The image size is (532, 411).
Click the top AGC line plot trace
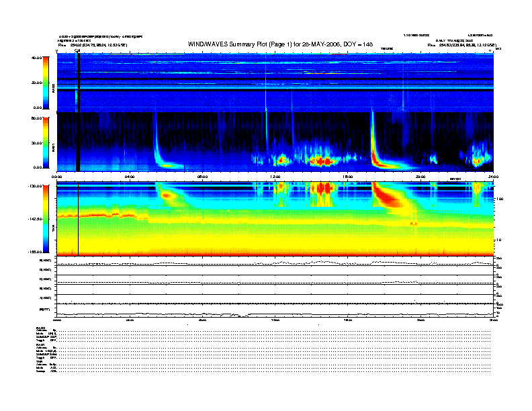point(275,263)
